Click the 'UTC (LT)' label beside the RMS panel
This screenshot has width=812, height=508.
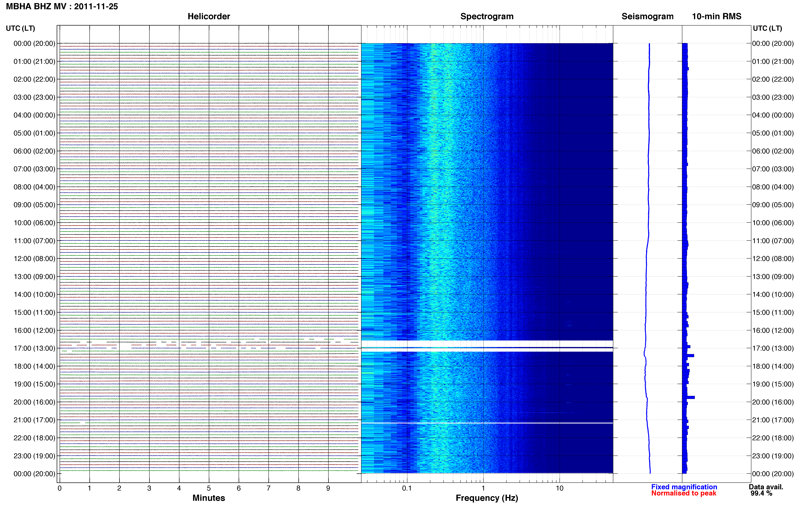(x=767, y=28)
